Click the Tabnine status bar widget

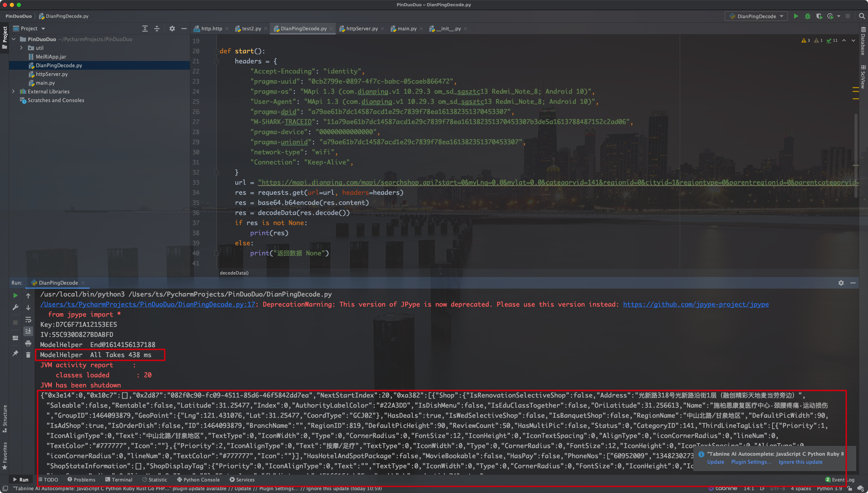point(723,488)
